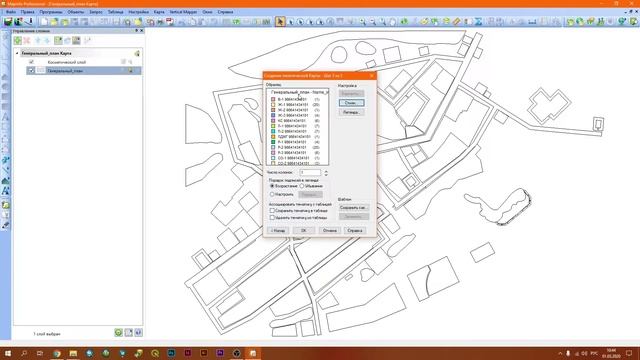Click the Отмена button

329,231
